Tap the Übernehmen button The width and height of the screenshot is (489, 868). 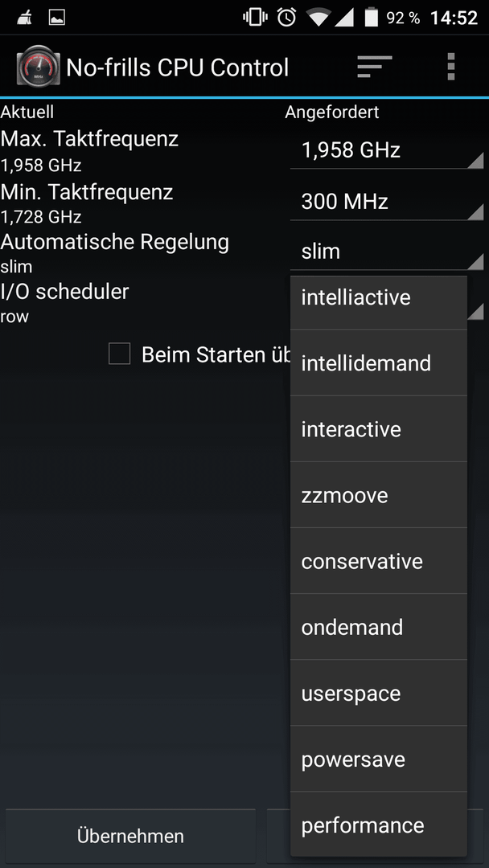131,835
